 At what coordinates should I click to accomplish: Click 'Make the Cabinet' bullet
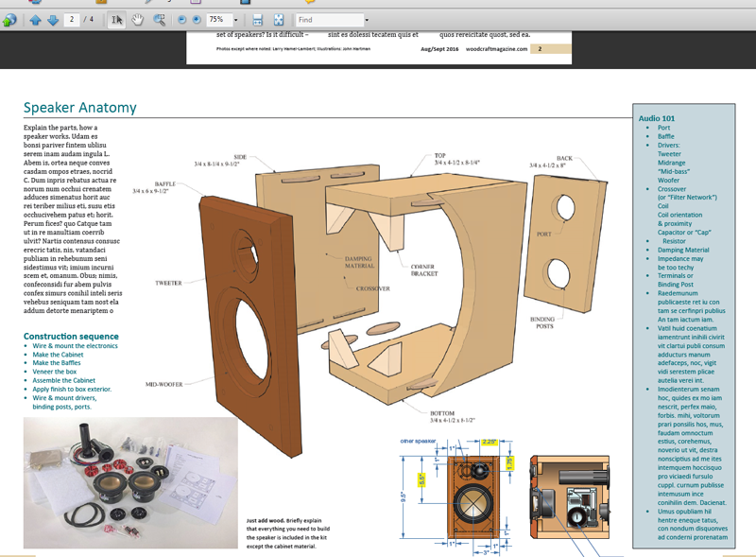point(58,355)
